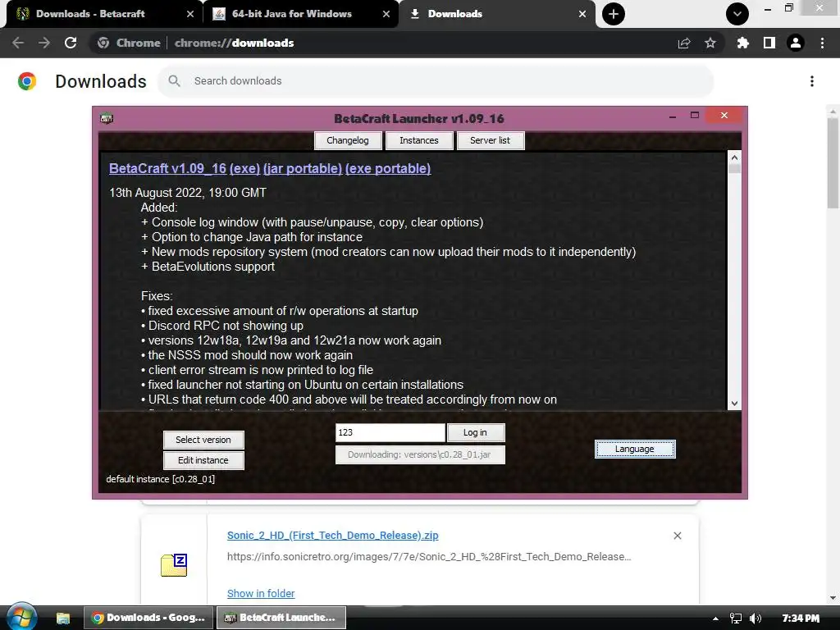Click the page scrollbar thumb
Viewport: 840px width, 630px height.
pos(833,163)
